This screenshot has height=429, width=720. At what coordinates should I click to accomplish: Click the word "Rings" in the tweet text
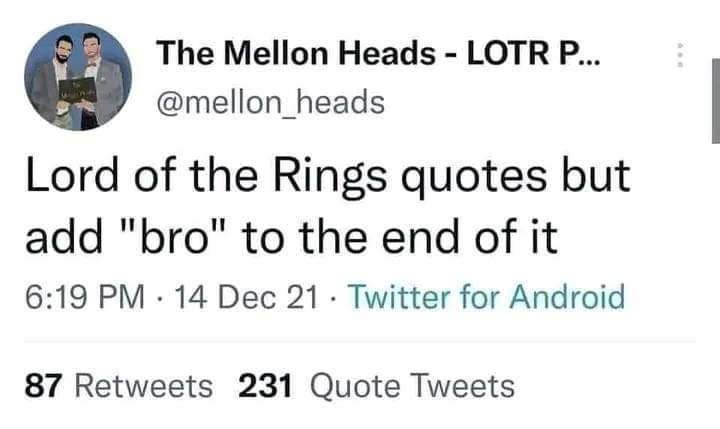tap(330, 177)
